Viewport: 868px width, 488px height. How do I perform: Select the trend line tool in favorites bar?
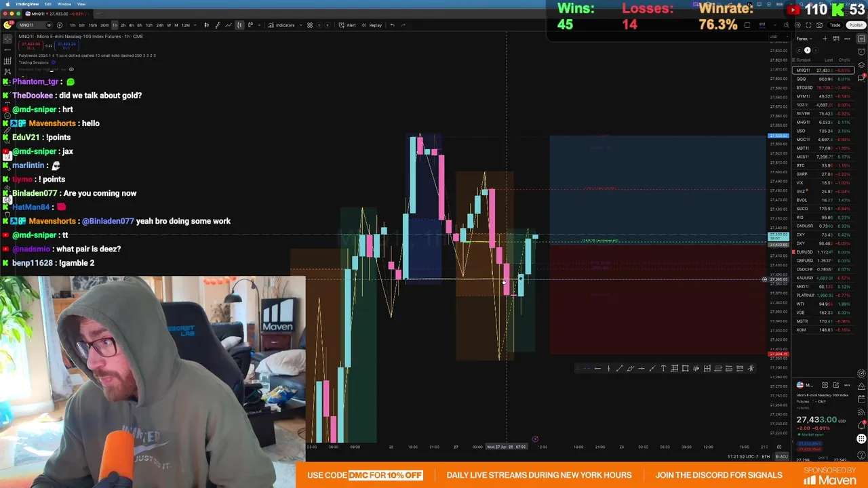click(619, 368)
